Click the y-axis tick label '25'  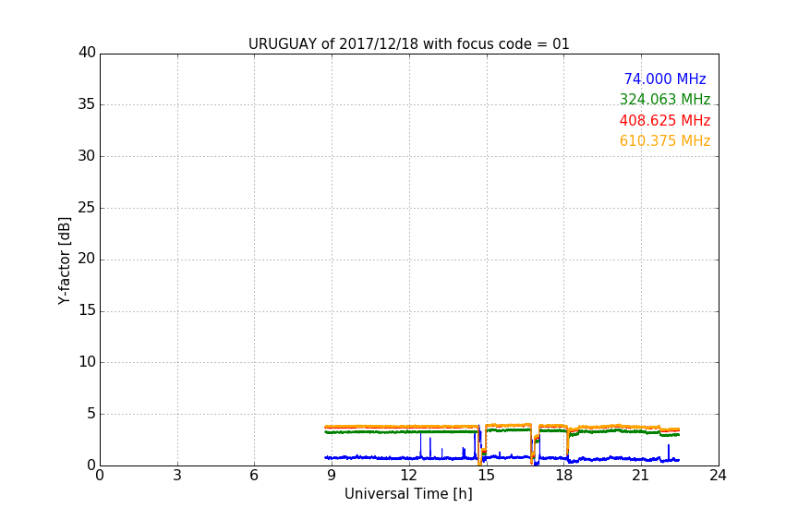coord(87,208)
